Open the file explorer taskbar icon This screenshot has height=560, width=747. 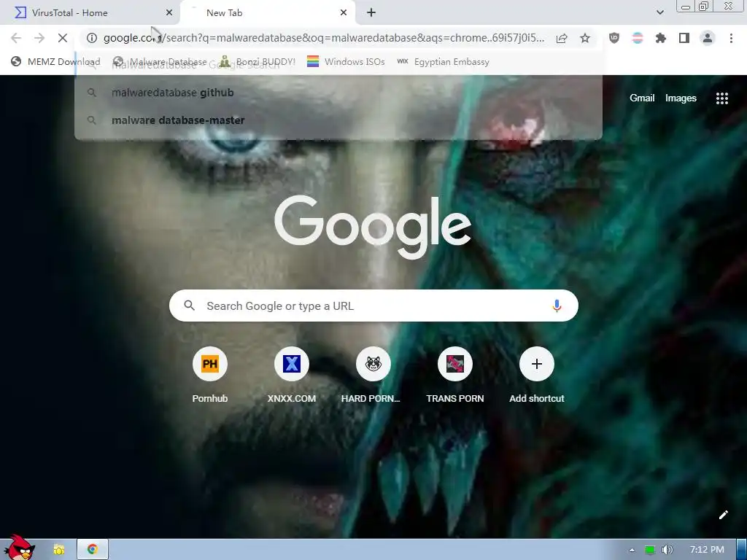(59, 550)
